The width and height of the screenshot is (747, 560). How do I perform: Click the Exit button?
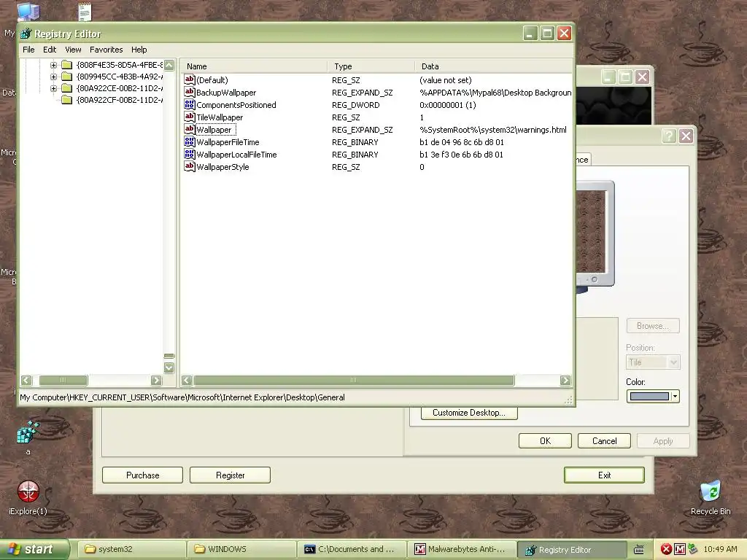pyautogui.click(x=604, y=475)
